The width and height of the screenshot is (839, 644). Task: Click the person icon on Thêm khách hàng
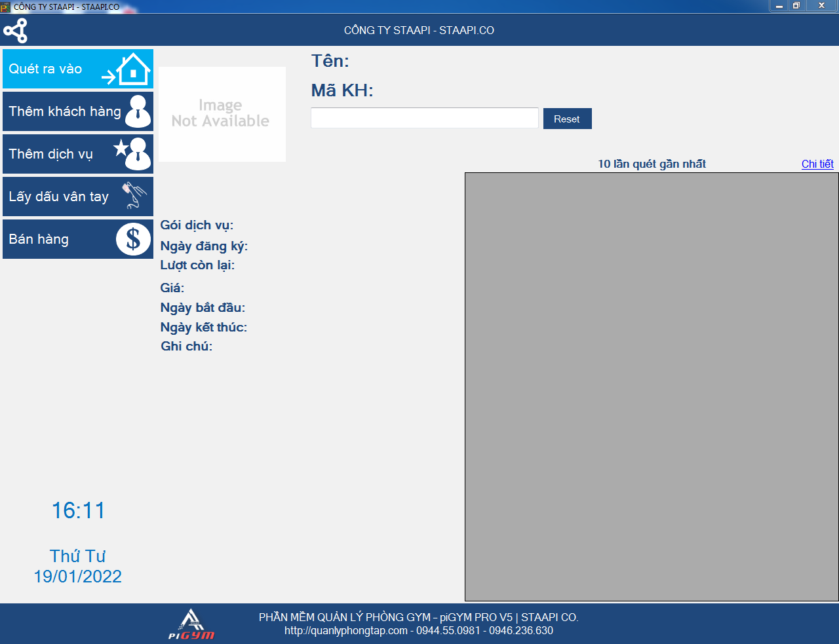coord(138,111)
